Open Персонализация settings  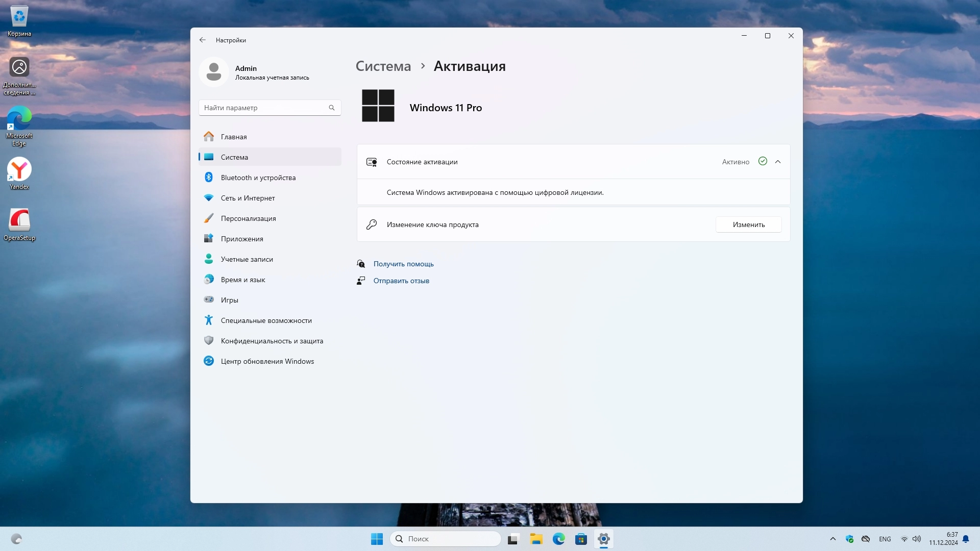tap(248, 218)
